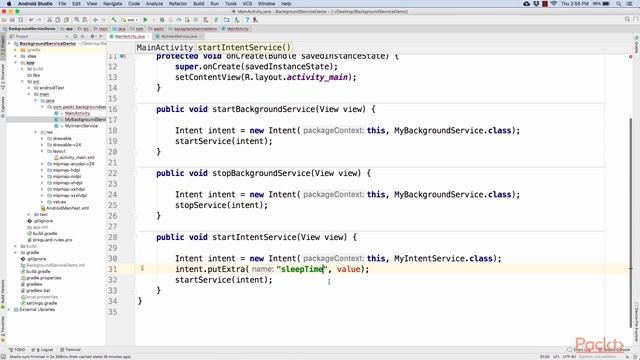Click startService(intent) on line 32
This screenshot has height=360, width=640.
[224, 280]
